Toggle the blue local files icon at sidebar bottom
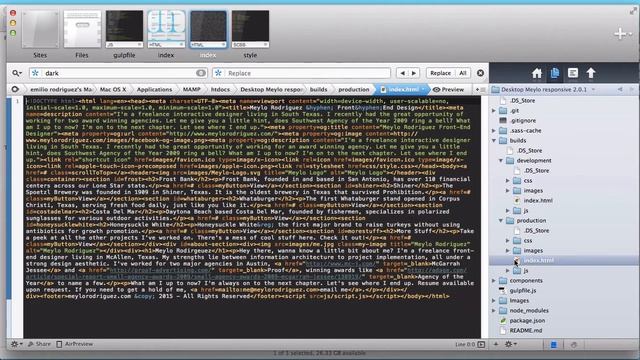 point(553,345)
